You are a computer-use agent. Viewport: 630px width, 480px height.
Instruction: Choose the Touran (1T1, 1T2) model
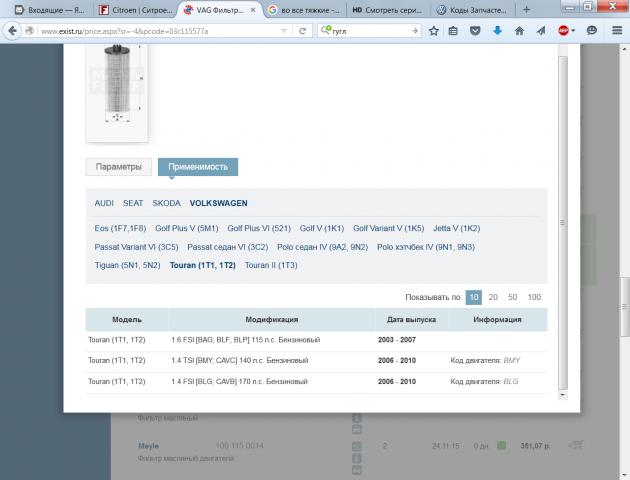202,265
